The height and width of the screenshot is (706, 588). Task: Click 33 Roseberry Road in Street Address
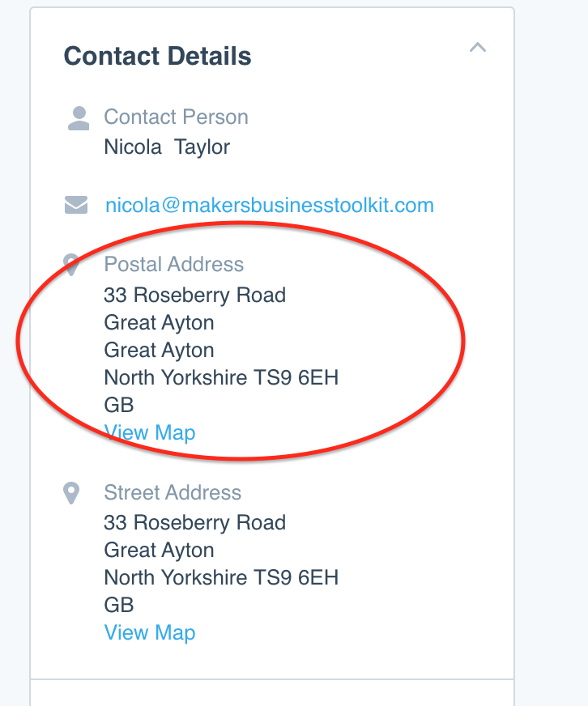[194, 523]
